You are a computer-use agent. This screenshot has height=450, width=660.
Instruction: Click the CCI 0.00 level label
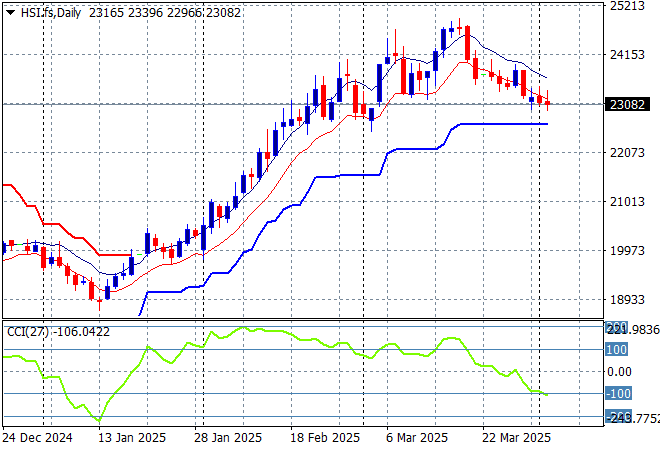(618, 372)
